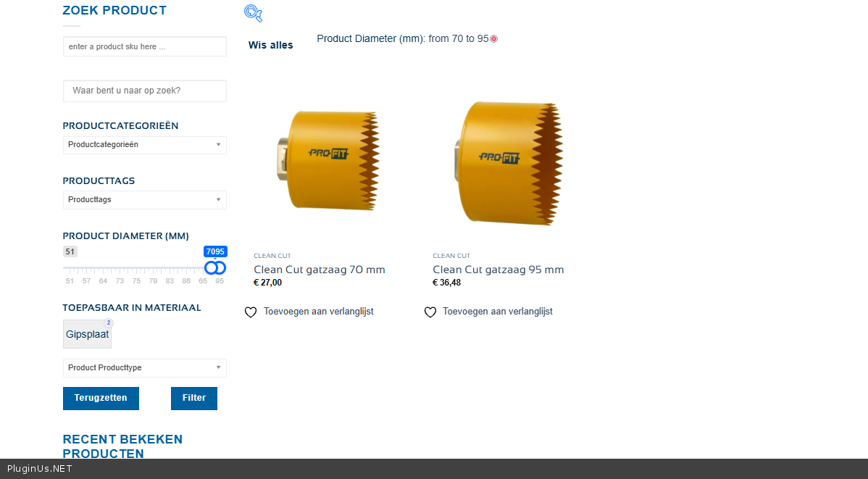Toggle the Gipsplaat material filter
Viewport: 868px width, 479px height.
pyautogui.click(x=87, y=334)
